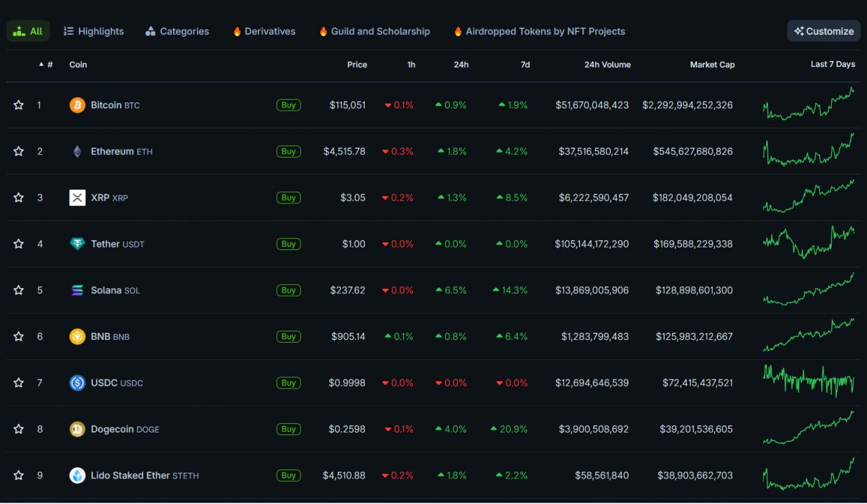The width and height of the screenshot is (867, 504).
Task: Click Buy button for Lido Staked Ether
Action: coord(289,475)
